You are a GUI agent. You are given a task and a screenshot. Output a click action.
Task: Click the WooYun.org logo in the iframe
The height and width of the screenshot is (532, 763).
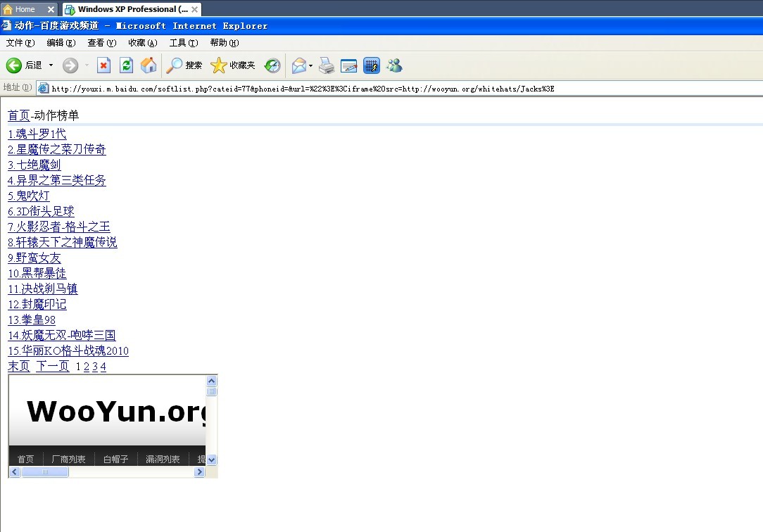pyautogui.click(x=116, y=412)
